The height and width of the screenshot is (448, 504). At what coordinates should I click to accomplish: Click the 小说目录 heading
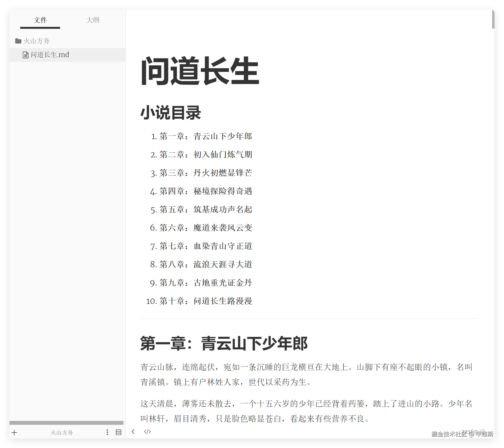171,113
